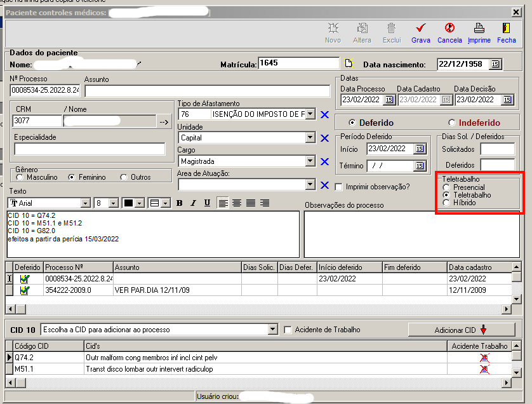Click the Cancela toolbar icon
Image resolution: width=532 pixels, height=404 pixels.
point(449,29)
